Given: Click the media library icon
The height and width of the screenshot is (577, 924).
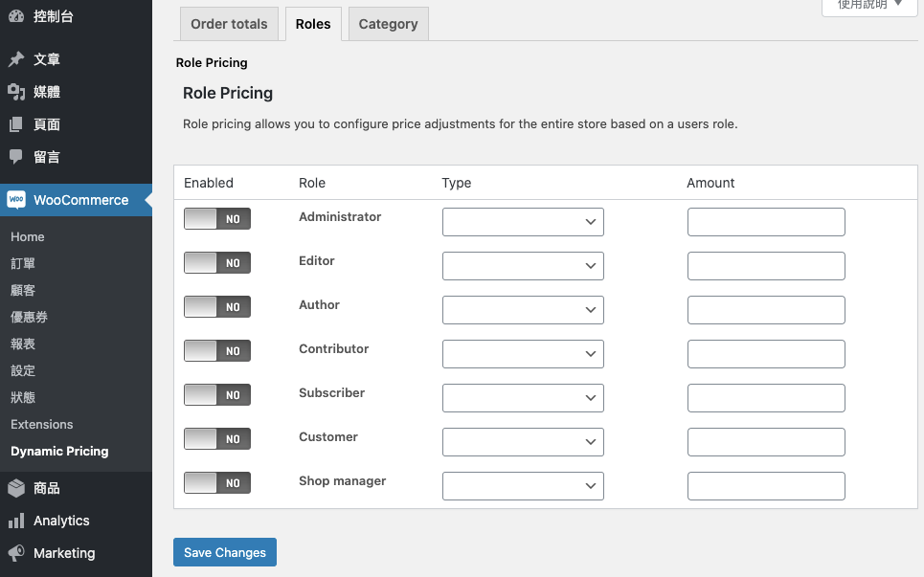Looking at the screenshot, I should [x=16, y=92].
